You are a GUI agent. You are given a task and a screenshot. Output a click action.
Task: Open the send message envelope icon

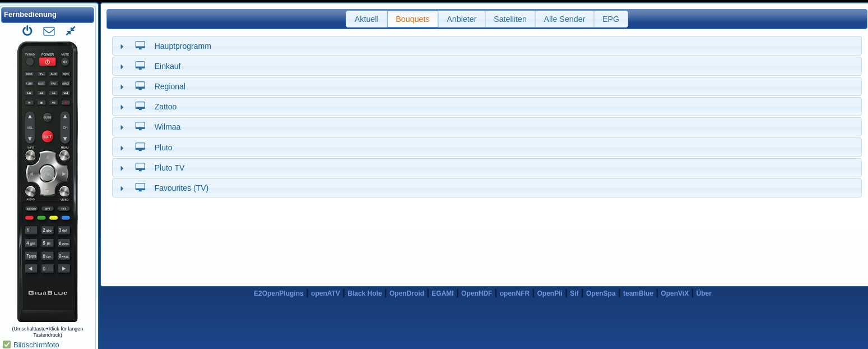tap(49, 31)
